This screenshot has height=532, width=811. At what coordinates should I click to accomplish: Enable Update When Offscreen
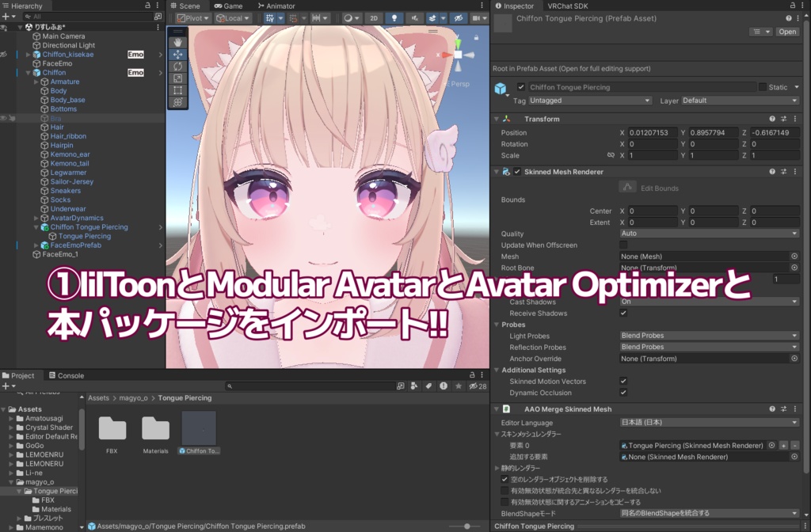coord(623,245)
